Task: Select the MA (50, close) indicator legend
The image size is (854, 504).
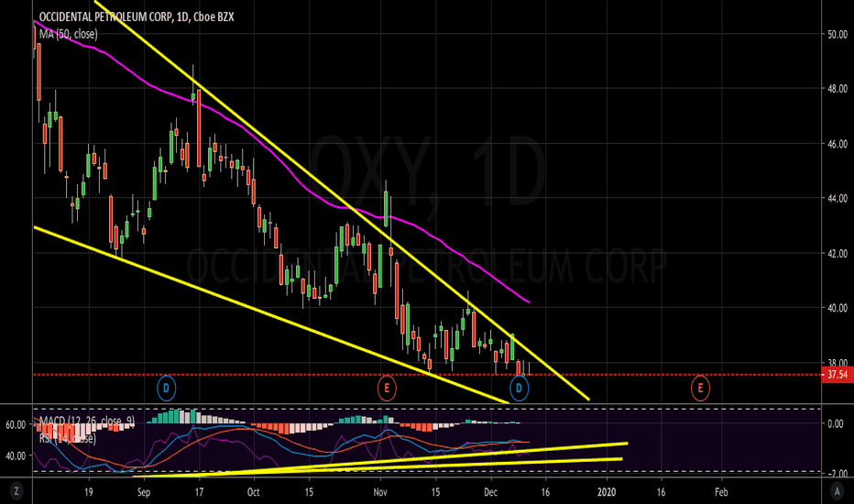Action: click(68, 34)
